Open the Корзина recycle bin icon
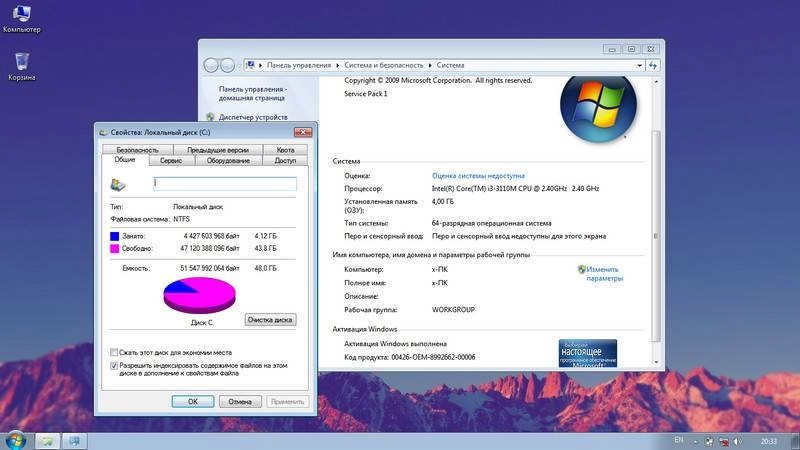This screenshot has width=800, height=450. point(21,66)
